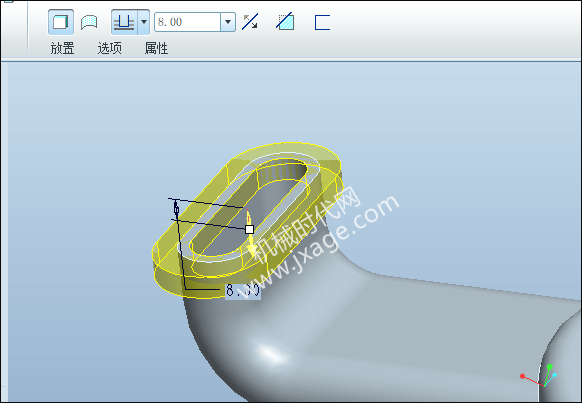Click the 8.00 depth value field
This screenshot has height=403, width=582.
pos(187,22)
